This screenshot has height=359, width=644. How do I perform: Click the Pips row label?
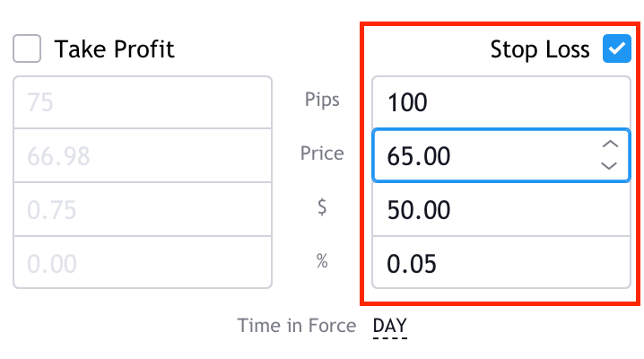[322, 100]
